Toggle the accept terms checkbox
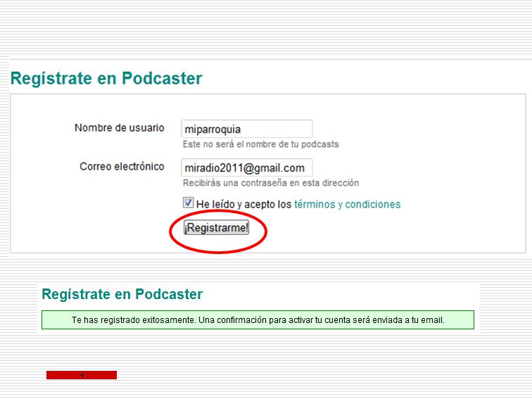This screenshot has width=532, height=399. click(189, 203)
